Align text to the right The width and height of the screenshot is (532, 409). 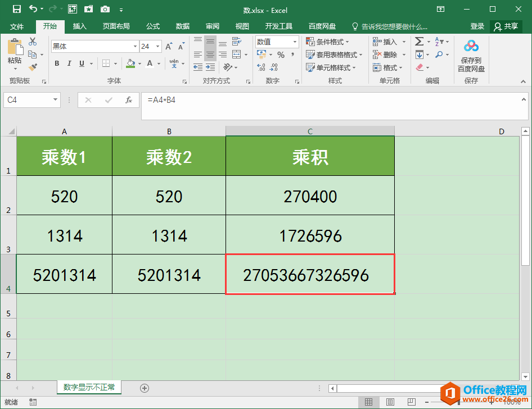pyautogui.click(x=223, y=54)
